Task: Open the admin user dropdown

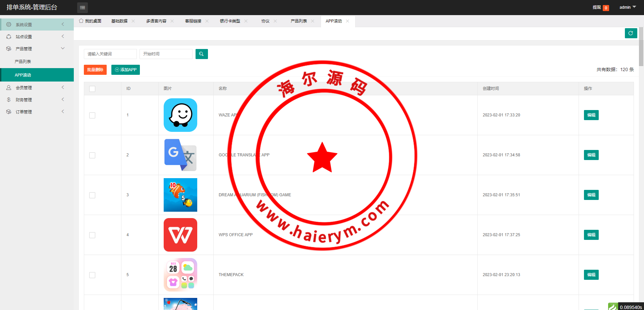Action: click(x=627, y=7)
